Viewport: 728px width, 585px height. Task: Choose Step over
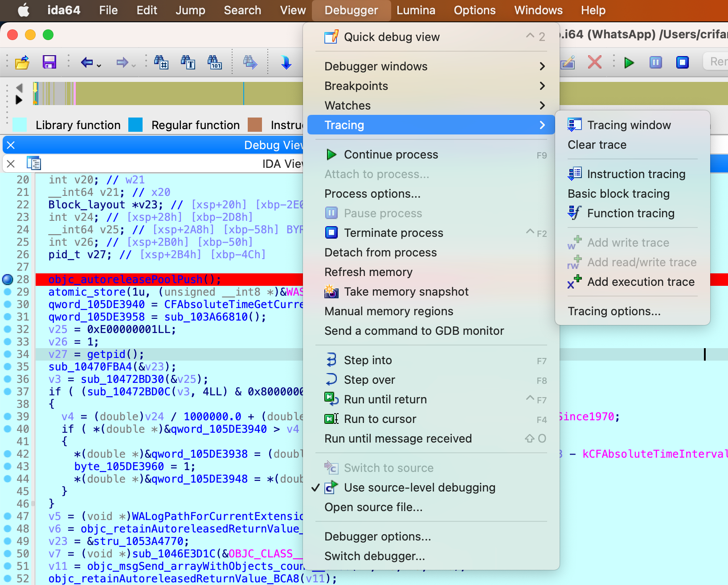(431, 380)
